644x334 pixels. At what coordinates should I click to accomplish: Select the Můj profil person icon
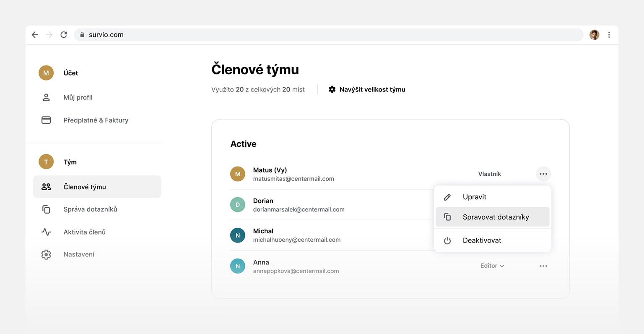pyautogui.click(x=46, y=97)
